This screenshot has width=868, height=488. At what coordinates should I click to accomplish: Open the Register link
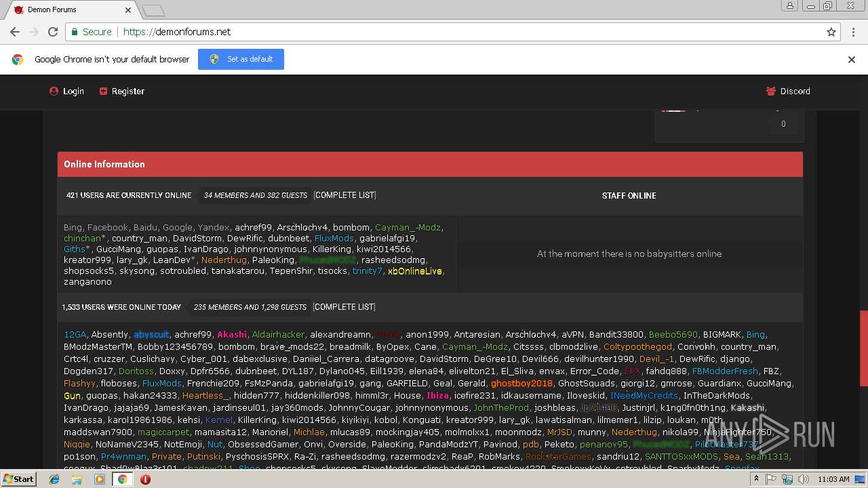click(122, 91)
